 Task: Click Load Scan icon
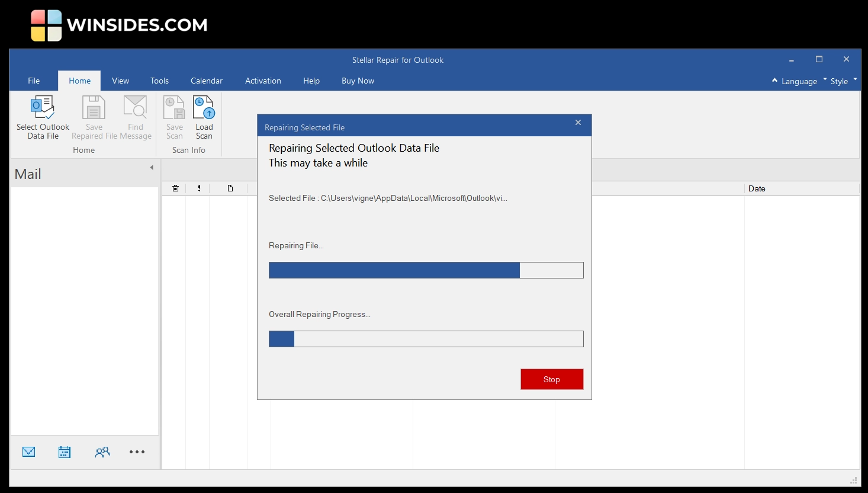click(x=204, y=108)
